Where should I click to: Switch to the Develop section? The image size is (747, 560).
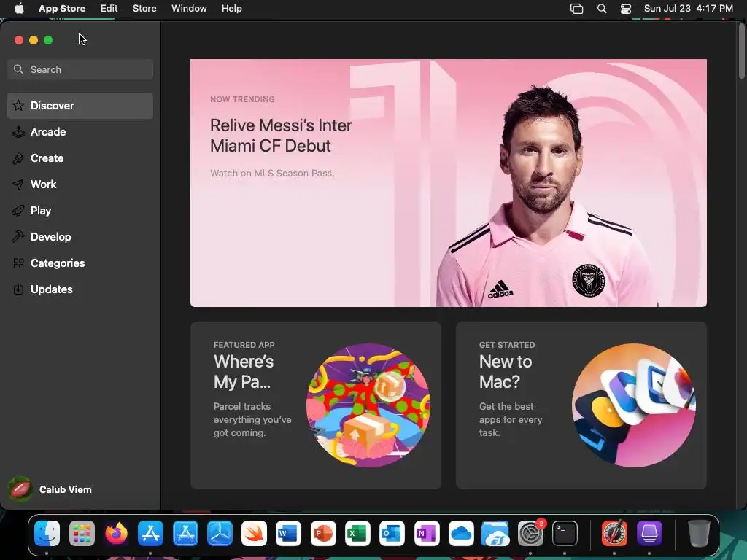pyautogui.click(x=80, y=237)
